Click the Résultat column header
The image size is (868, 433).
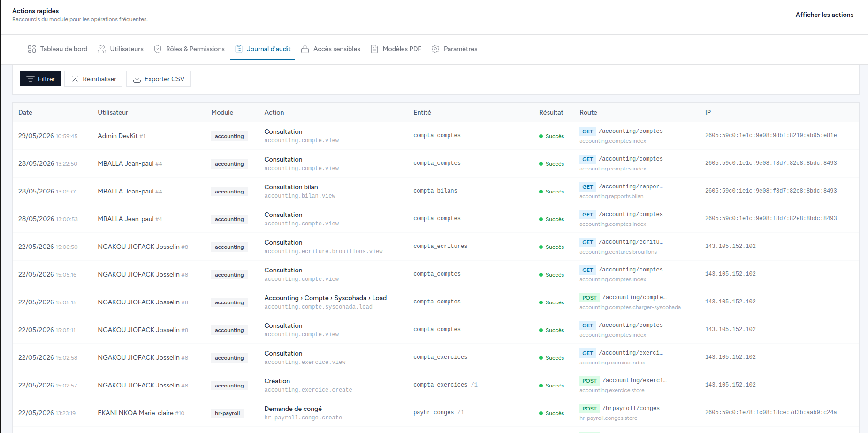(x=551, y=112)
